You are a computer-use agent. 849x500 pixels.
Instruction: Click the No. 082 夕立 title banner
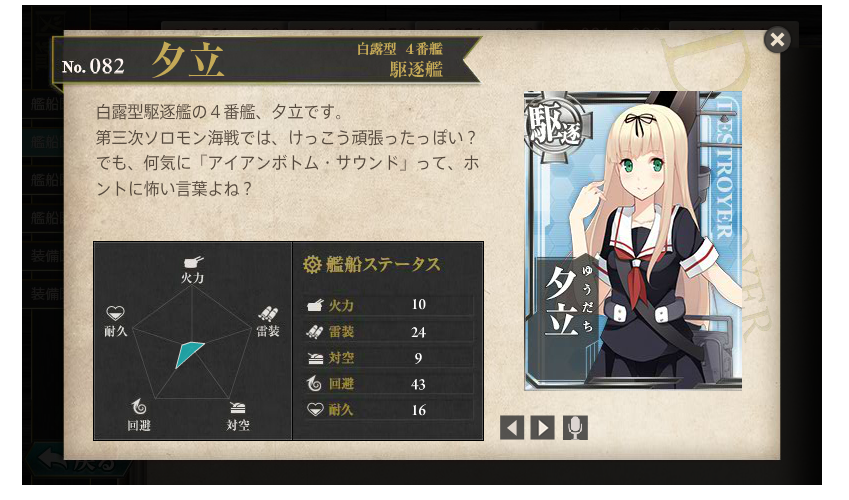tap(265, 60)
